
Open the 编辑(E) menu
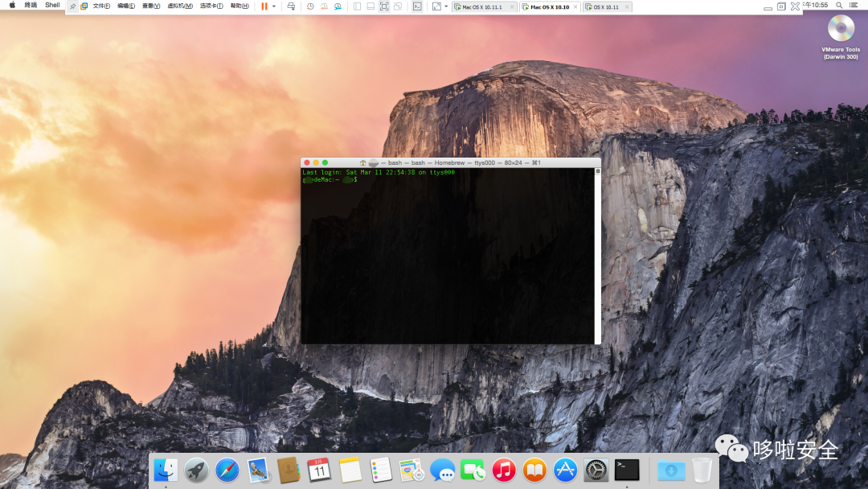(126, 6)
